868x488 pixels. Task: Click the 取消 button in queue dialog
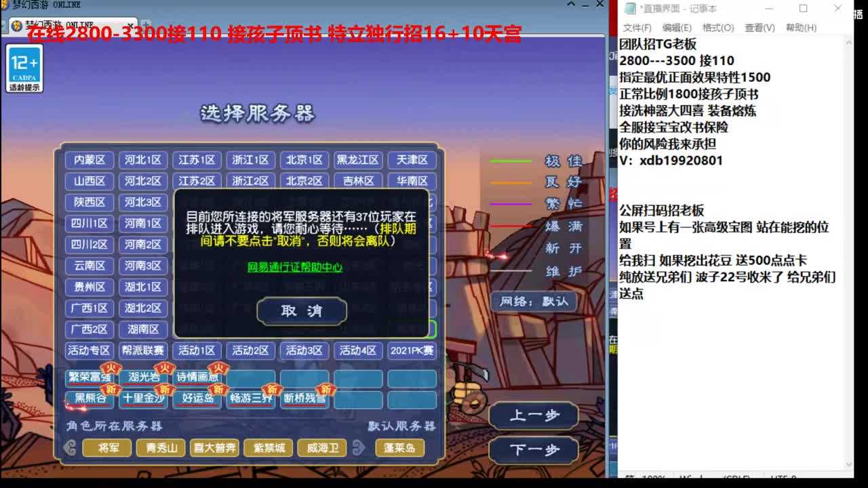(302, 311)
